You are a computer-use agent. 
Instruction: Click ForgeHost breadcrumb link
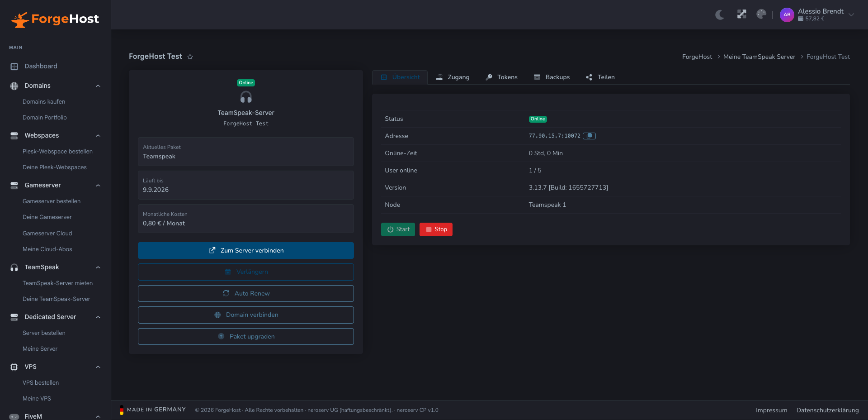[697, 57]
